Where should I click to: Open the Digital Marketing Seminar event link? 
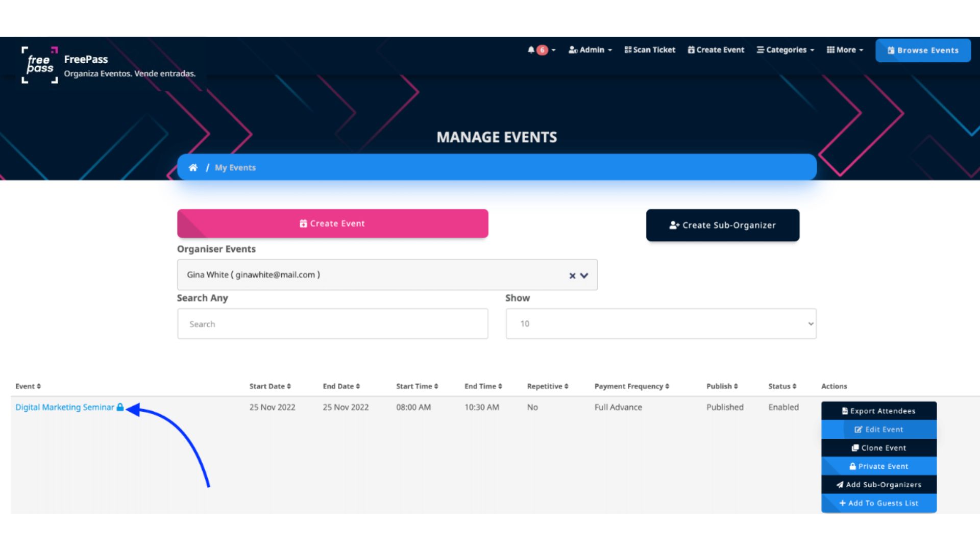click(x=64, y=407)
